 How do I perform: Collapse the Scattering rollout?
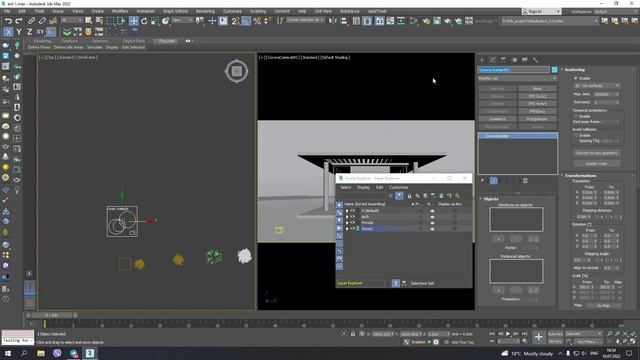click(x=575, y=70)
